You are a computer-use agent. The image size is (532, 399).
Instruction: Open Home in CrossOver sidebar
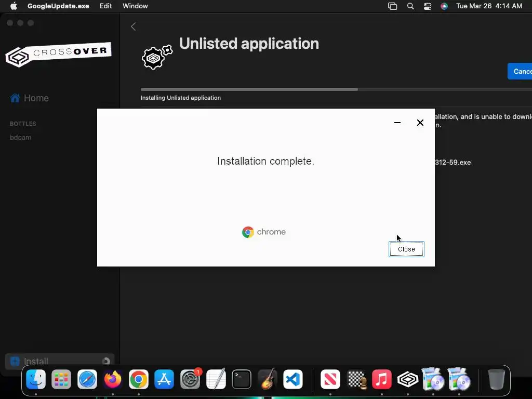click(30, 98)
